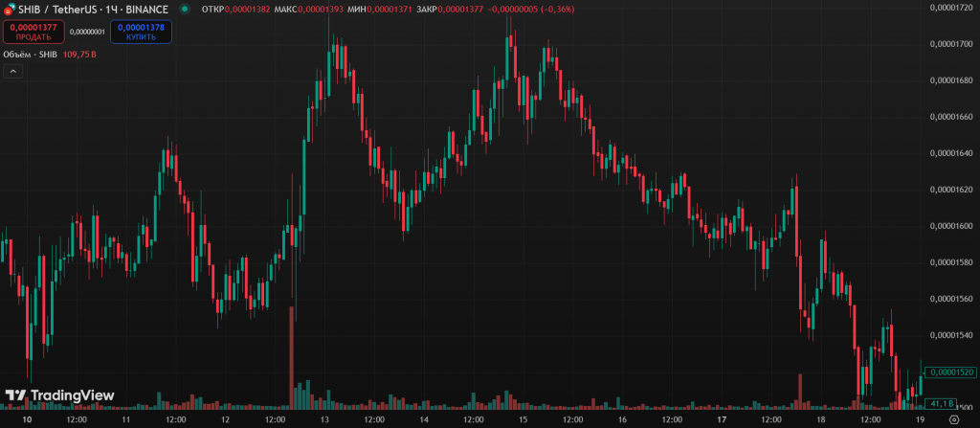The width and height of the screenshot is (980, 428).
Task: Click the 0,00001600 price axis level
Action: click(x=953, y=226)
